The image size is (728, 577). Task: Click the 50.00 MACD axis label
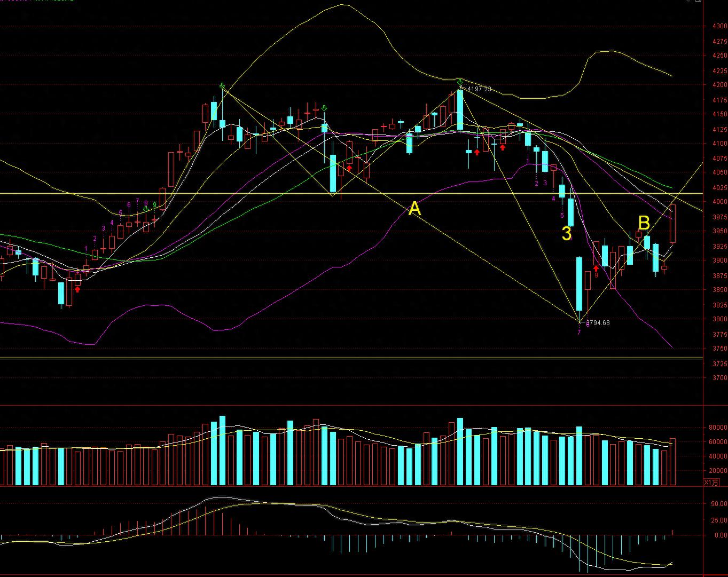pyautogui.click(x=719, y=503)
